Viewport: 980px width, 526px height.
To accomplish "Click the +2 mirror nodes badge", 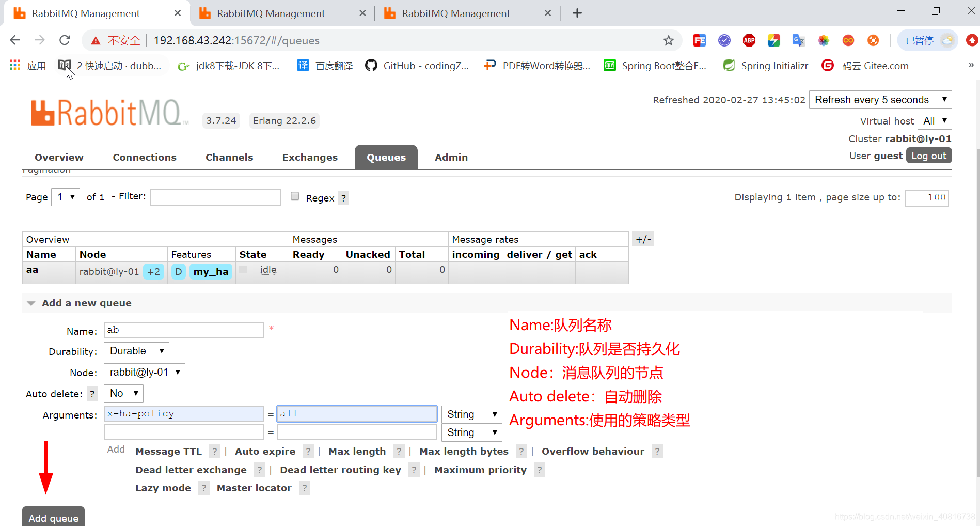I will pyautogui.click(x=153, y=271).
